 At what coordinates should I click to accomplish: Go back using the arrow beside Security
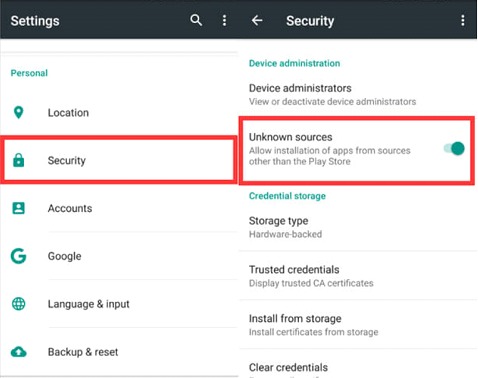[x=257, y=20]
